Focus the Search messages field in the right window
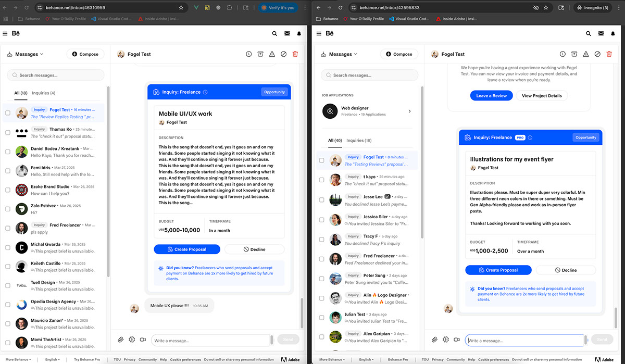 369,76
